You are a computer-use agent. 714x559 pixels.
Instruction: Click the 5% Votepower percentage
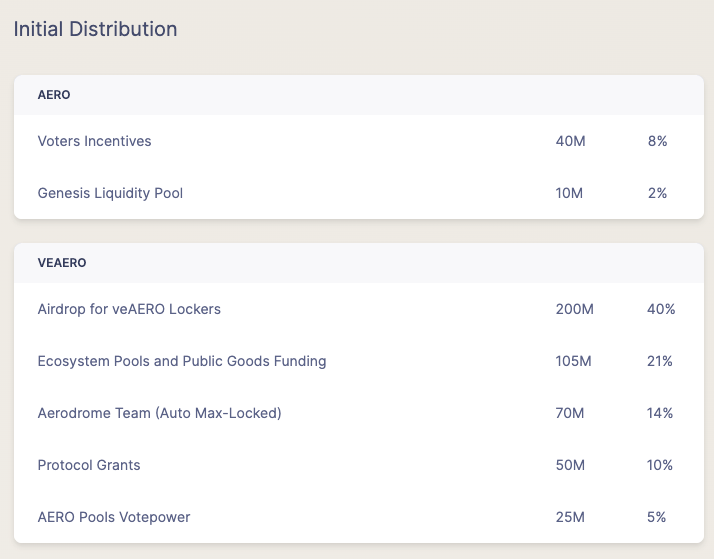coord(657,517)
